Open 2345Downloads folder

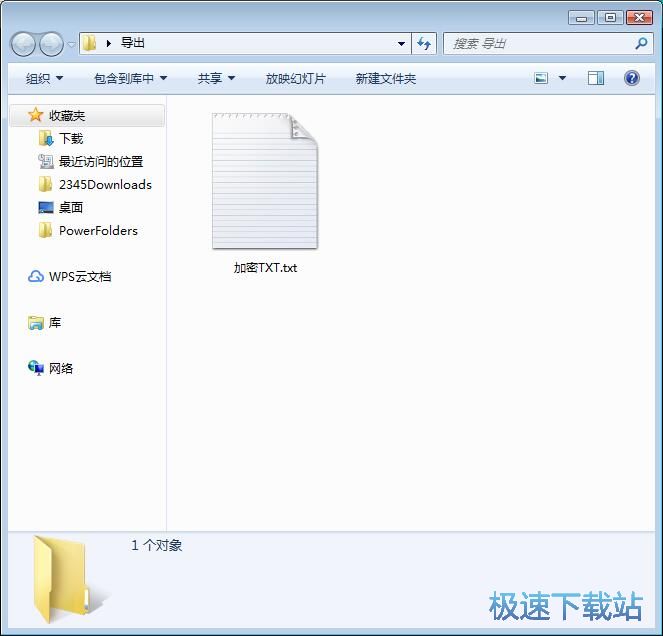(105, 185)
